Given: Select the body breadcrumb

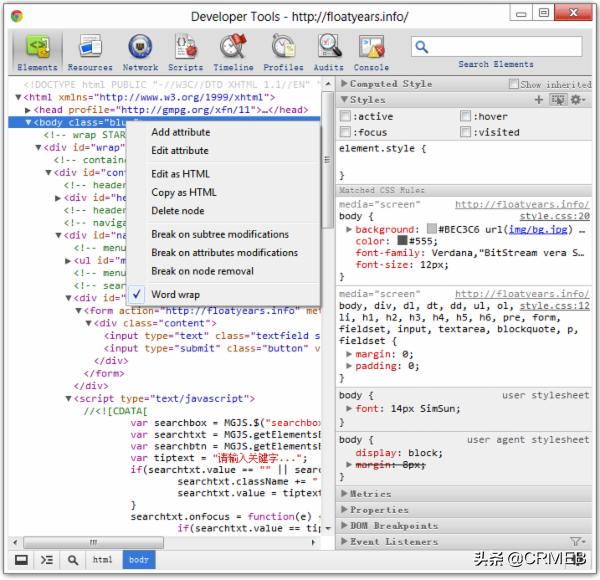Looking at the screenshot, I should click(x=139, y=560).
